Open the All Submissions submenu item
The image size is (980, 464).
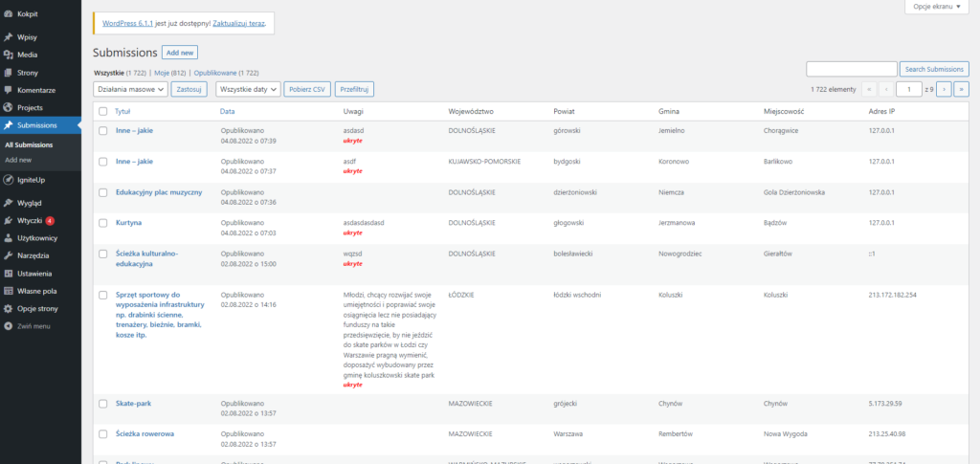29,144
